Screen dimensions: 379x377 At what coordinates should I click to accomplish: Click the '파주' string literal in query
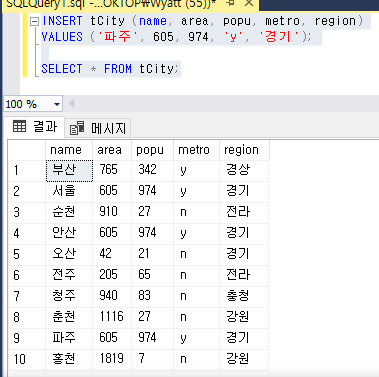point(118,37)
